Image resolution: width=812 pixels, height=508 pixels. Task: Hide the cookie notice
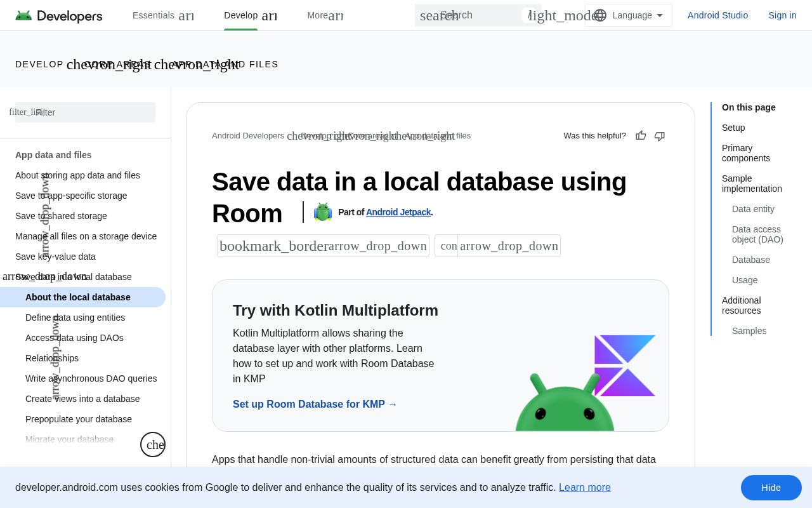(x=771, y=488)
